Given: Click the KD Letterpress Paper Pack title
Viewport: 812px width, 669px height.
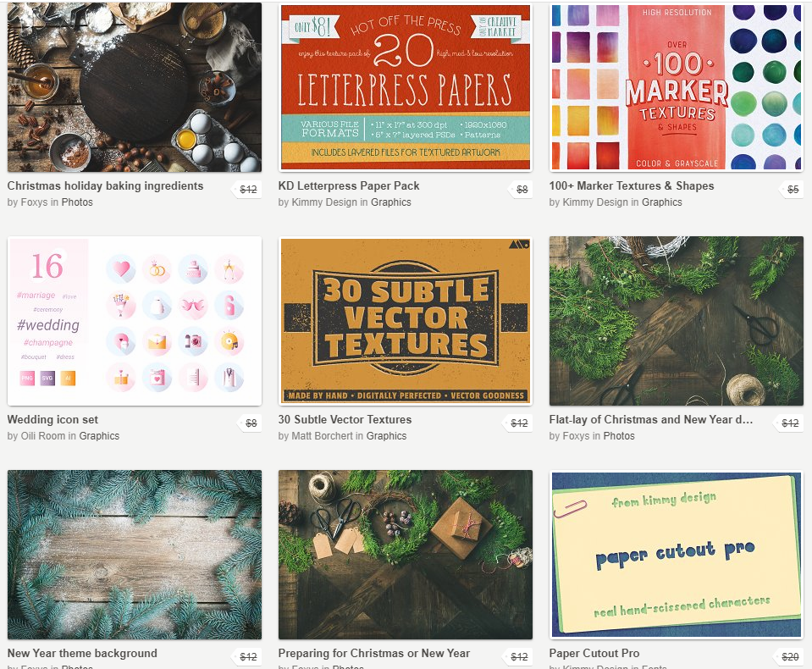Looking at the screenshot, I should tap(349, 186).
